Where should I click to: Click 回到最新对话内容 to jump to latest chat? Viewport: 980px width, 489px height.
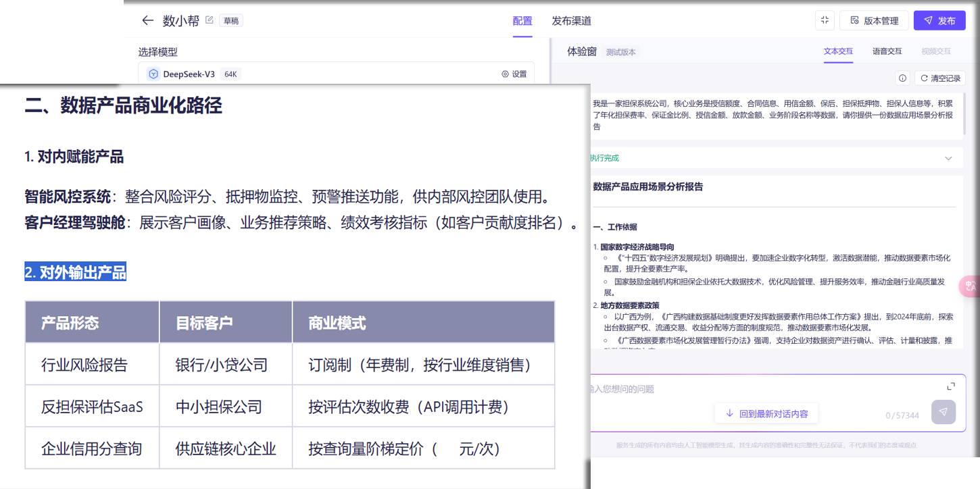point(766,412)
